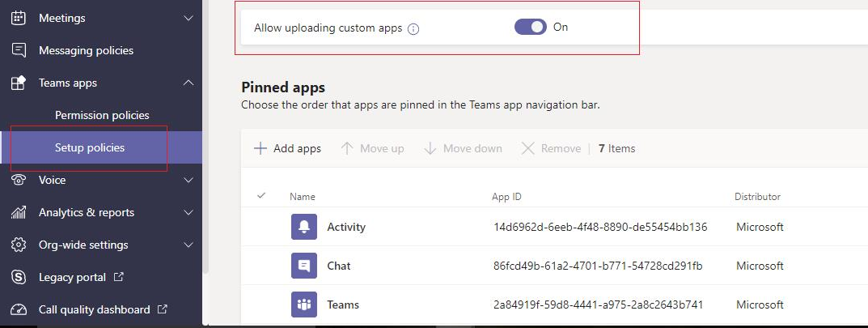Click the Add apps button
Image resolution: width=868 pixels, height=328 pixels.
point(287,148)
